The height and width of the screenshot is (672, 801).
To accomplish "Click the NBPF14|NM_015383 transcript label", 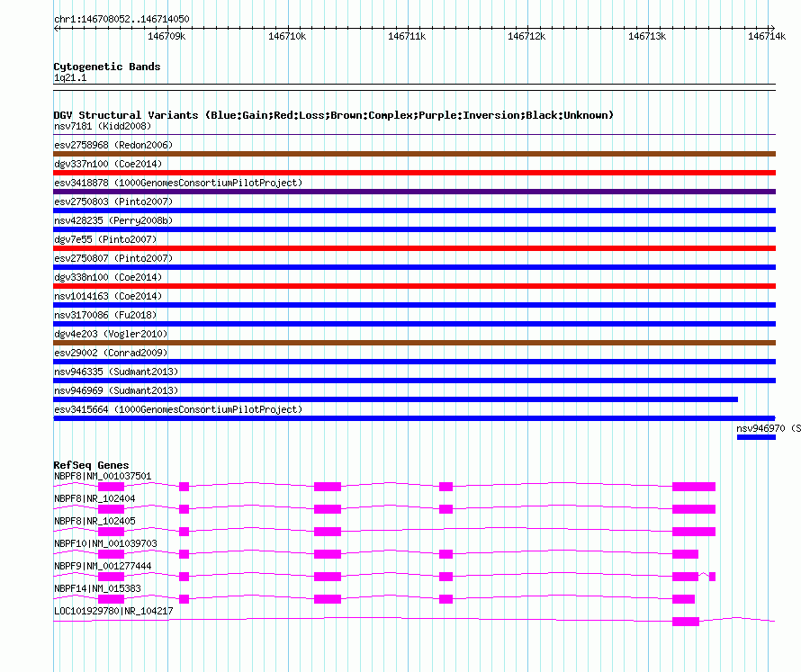I will click(97, 588).
